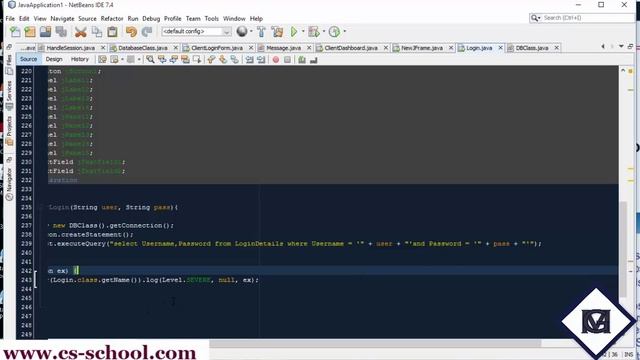The height and width of the screenshot is (360, 640).
Task: Click the Save All toolbar icon
Action: [61, 31]
